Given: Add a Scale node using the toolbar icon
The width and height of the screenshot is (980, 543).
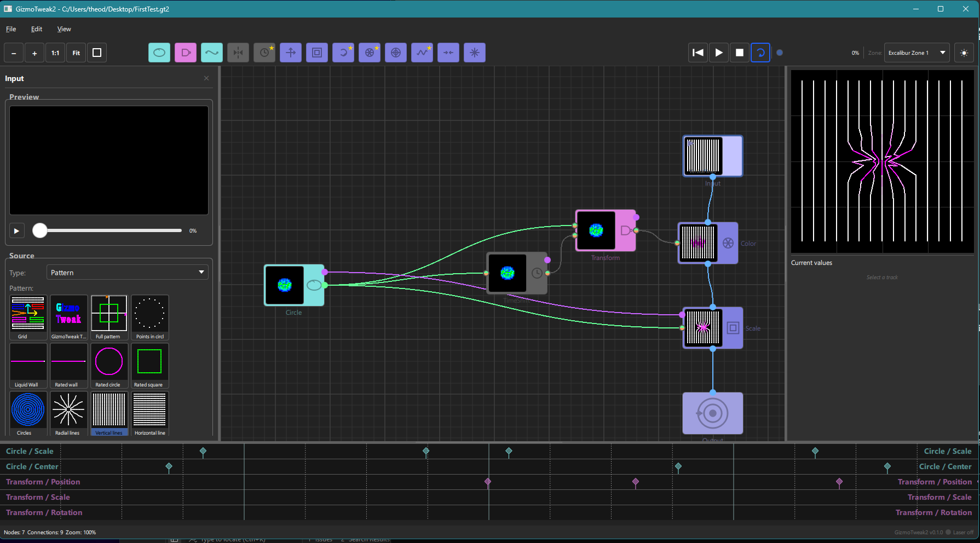Looking at the screenshot, I should point(317,53).
